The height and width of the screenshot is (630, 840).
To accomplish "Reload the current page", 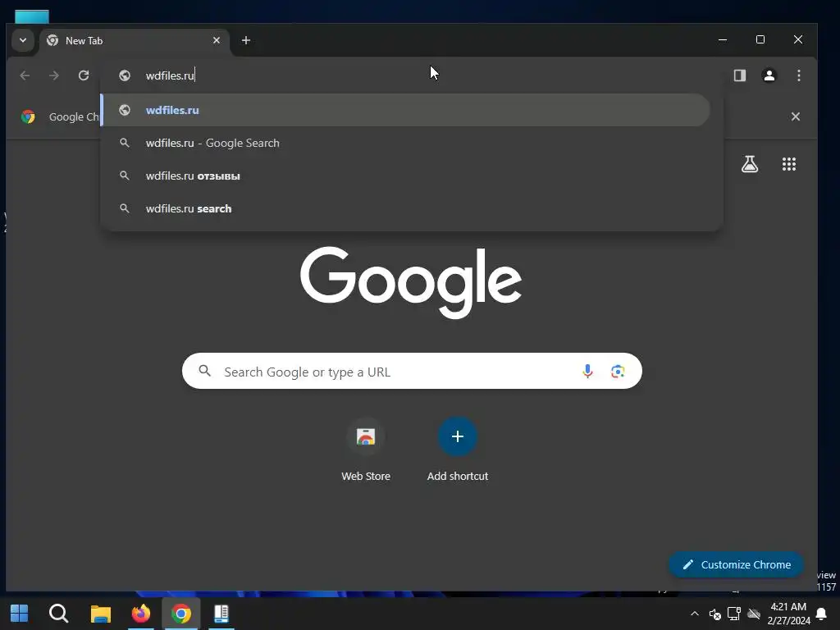I will click(x=84, y=75).
